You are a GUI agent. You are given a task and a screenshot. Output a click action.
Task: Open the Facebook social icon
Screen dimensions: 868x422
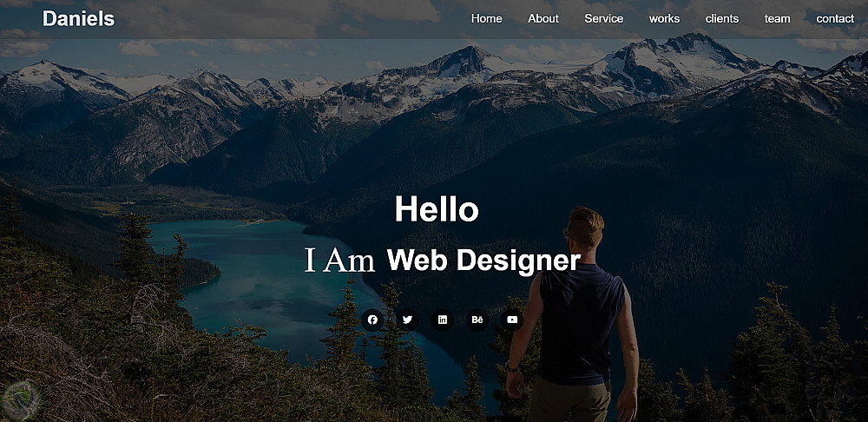pos(372,320)
